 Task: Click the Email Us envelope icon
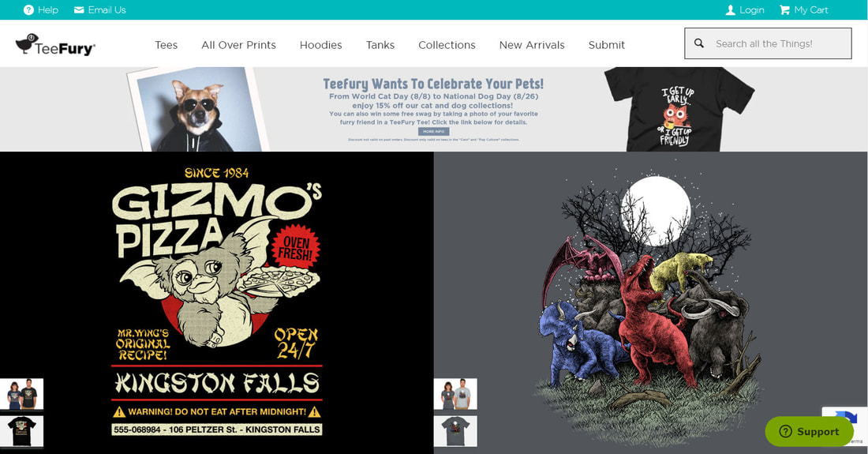click(79, 10)
